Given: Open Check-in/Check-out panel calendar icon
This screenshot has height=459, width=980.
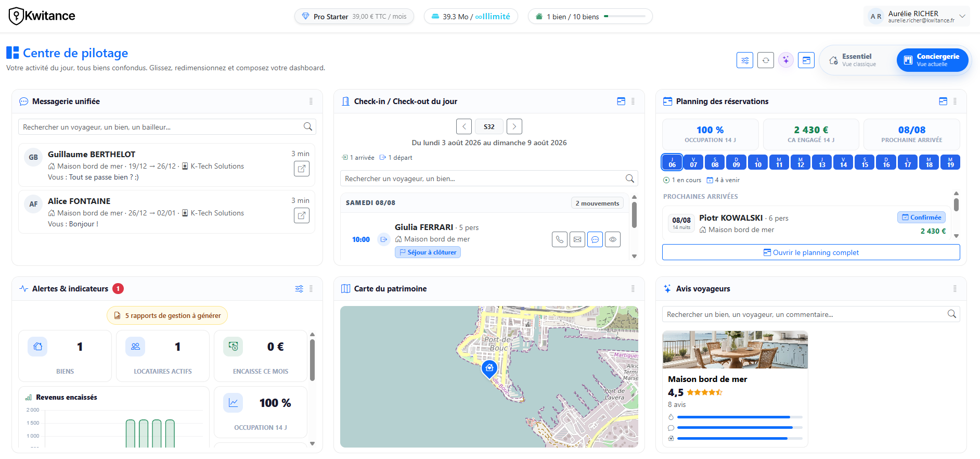Looking at the screenshot, I should (x=621, y=101).
